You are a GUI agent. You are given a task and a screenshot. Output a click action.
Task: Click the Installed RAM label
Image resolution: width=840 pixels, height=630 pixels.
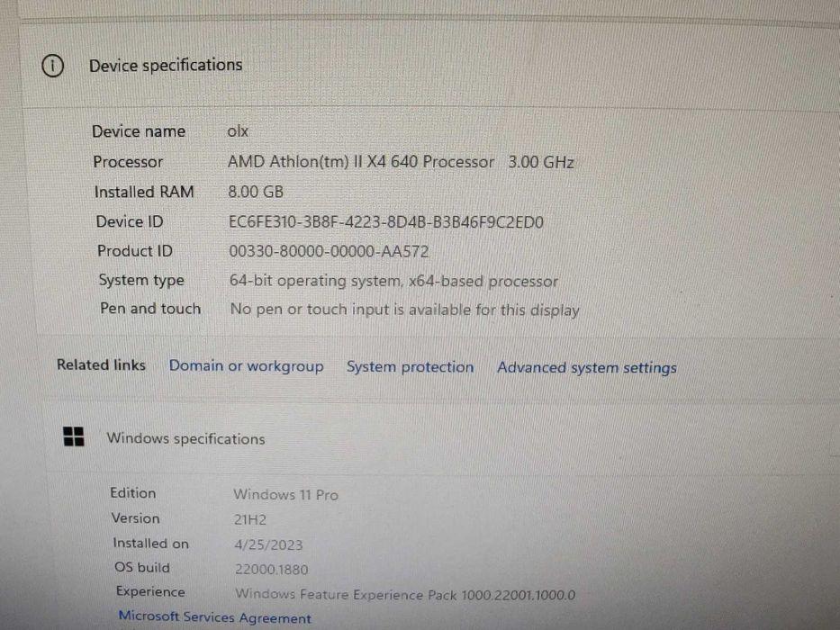pyautogui.click(x=144, y=192)
